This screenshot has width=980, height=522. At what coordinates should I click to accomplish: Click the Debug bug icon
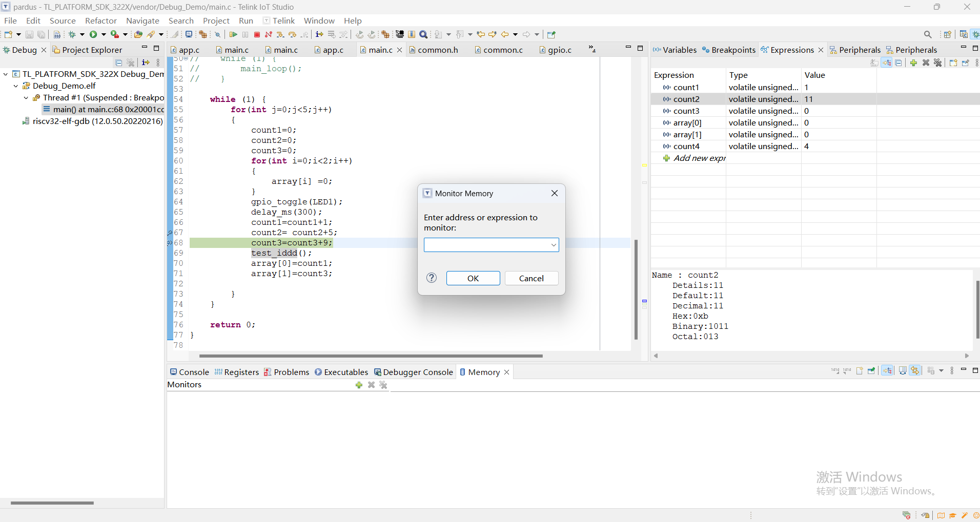pyautogui.click(x=72, y=34)
